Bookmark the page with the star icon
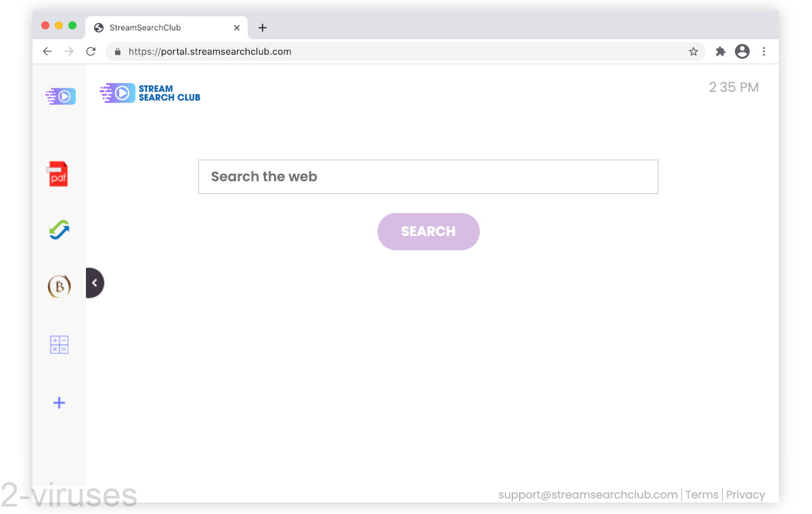The width and height of the screenshot is (812, 514). [x=693, y=51]
